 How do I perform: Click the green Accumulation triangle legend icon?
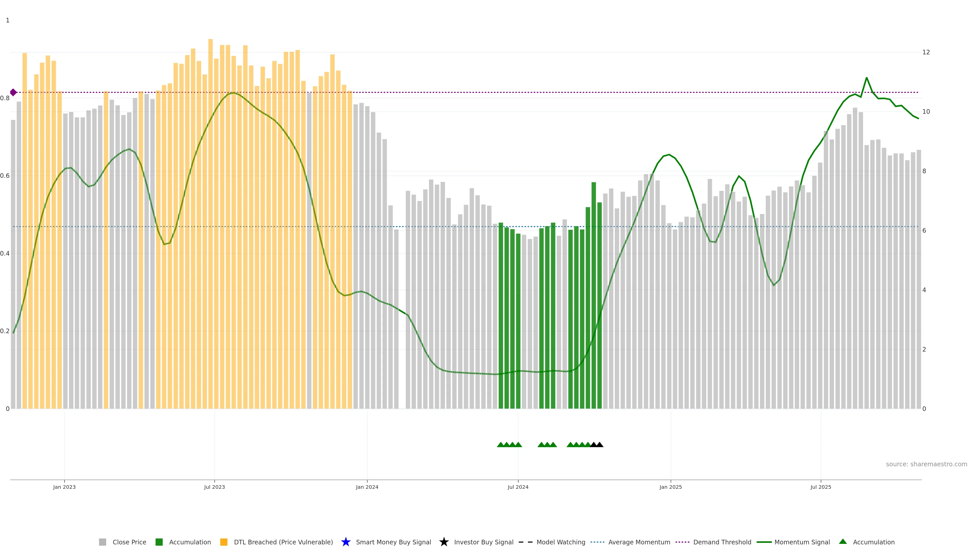coord(843,542)
